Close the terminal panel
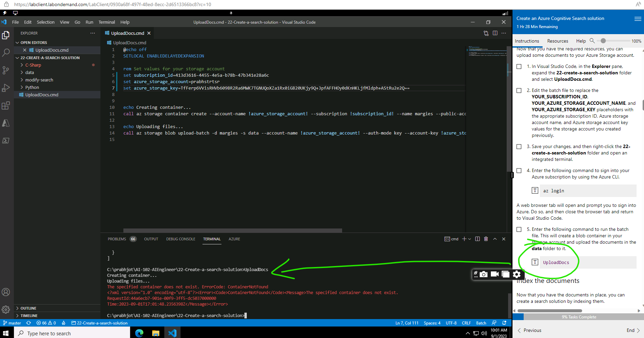This screenshot has width=644, height=338. click(x=504, y=239)
